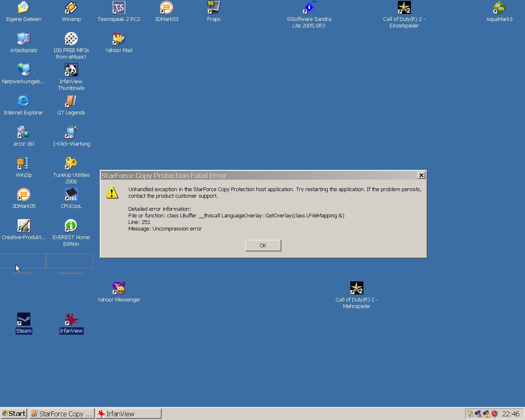Select the arcor dsl icon

point(23,136)
